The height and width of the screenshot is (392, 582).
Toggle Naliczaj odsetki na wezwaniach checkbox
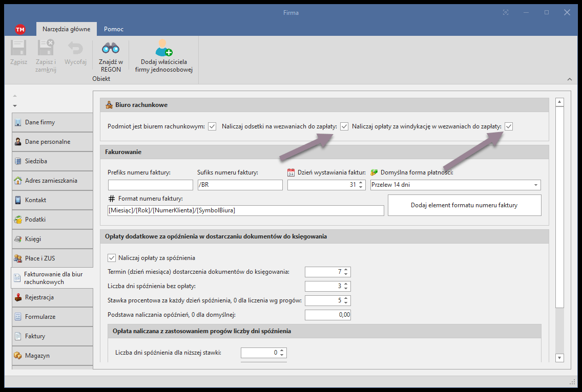pos(344,126)
